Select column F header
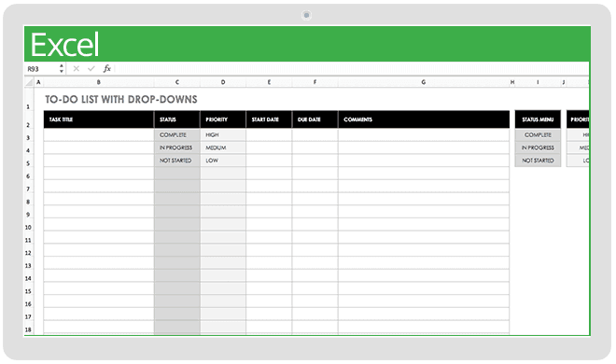 [x=315, y=82]
